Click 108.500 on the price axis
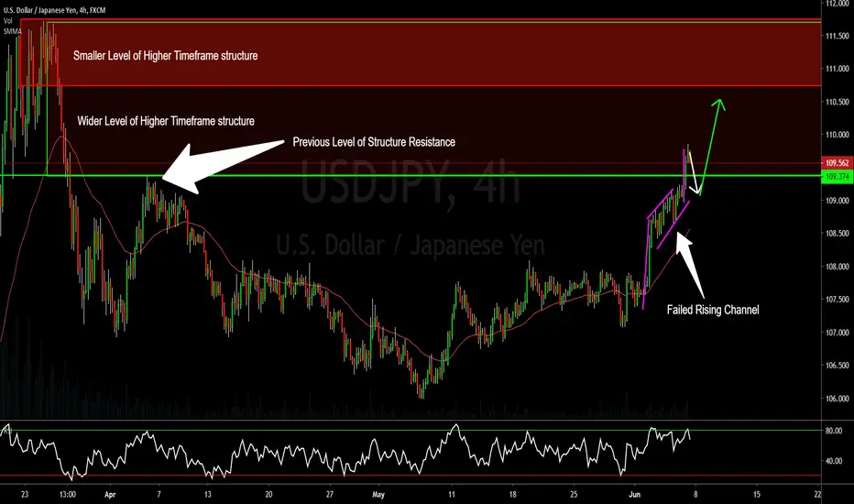 838,233
